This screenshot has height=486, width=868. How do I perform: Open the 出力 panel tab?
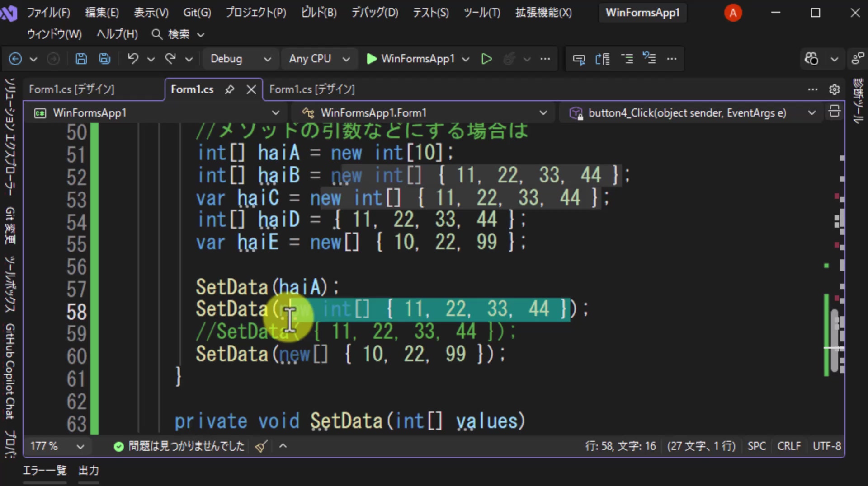89,471
